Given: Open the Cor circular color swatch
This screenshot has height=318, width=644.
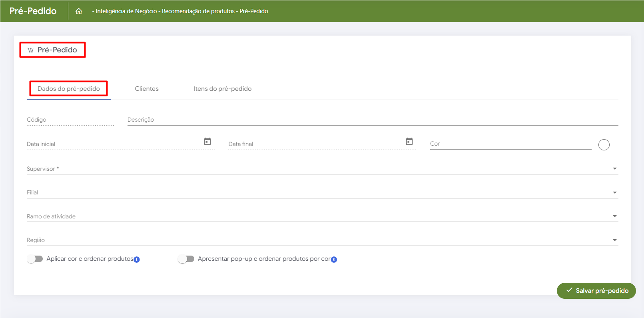Looking at the screenshot, I should click(604, 145).
